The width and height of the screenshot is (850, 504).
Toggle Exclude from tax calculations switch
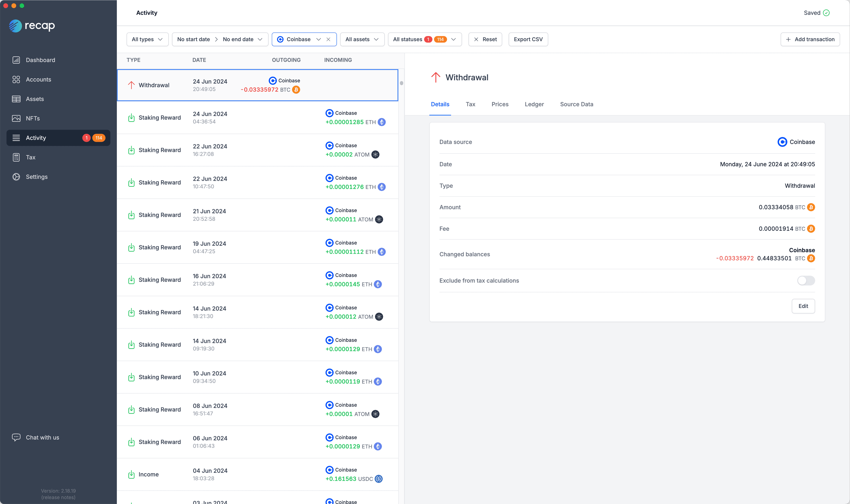pos(806,281)
